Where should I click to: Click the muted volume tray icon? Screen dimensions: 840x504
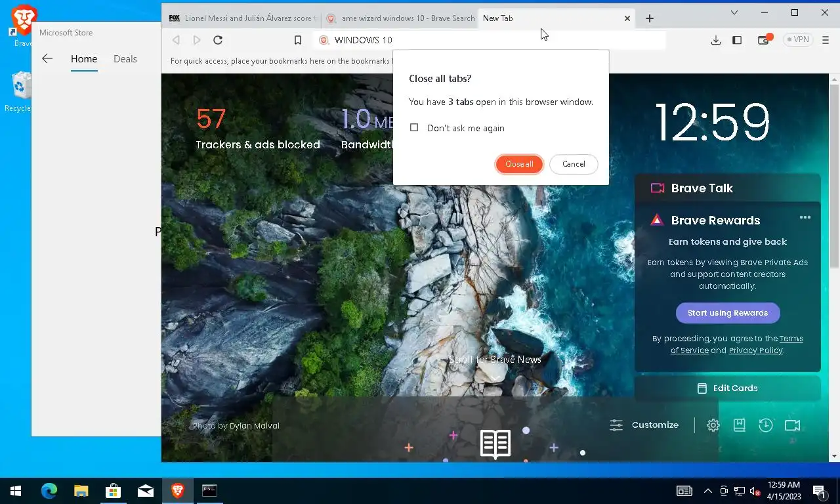(754, 491)
